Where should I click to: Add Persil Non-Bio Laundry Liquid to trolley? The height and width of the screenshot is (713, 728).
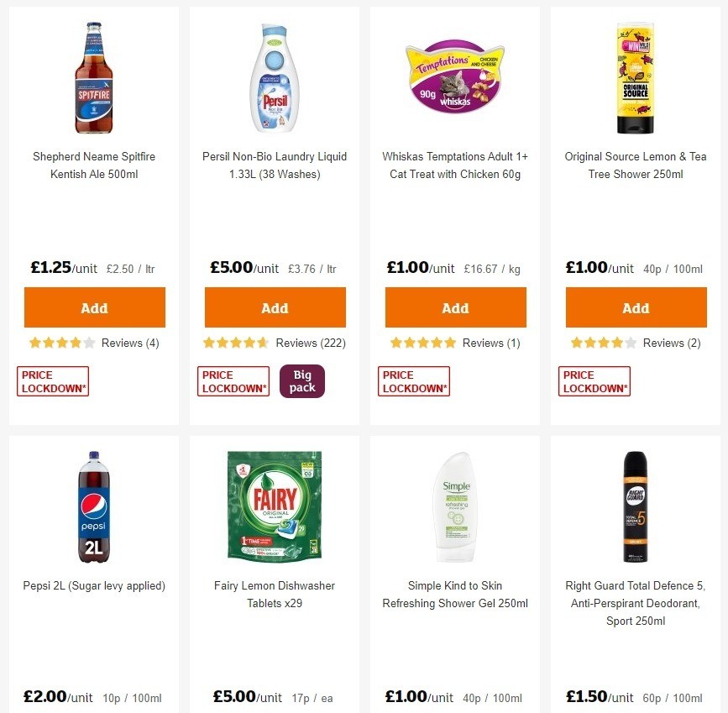tap(275, 307)
